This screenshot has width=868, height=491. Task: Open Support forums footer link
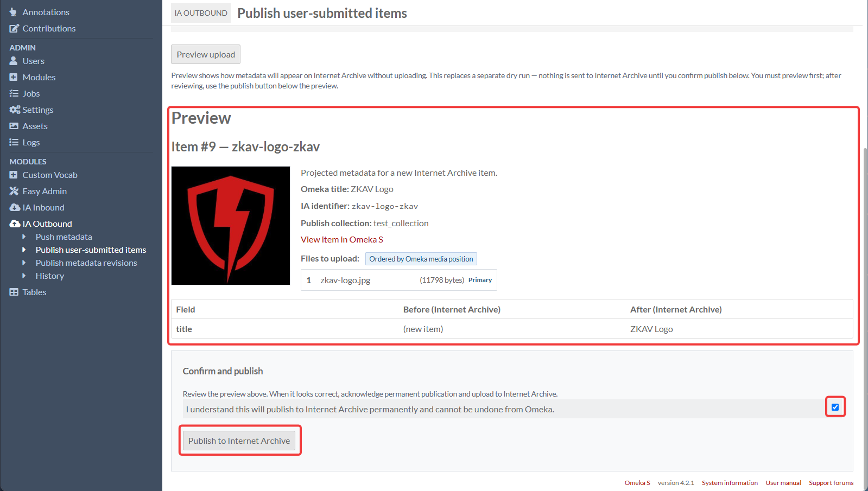pos(831,483)
